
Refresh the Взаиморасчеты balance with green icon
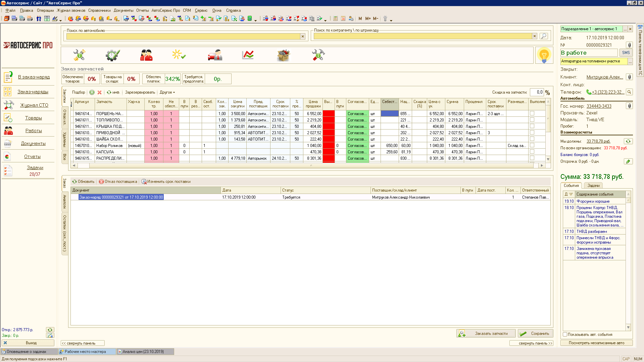(x=628, y=141)
